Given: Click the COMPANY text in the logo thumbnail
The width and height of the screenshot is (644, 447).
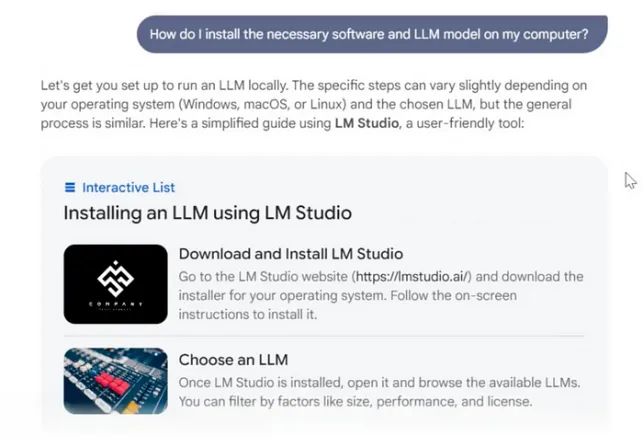Looking at the screenshot, I should (115, 304).
